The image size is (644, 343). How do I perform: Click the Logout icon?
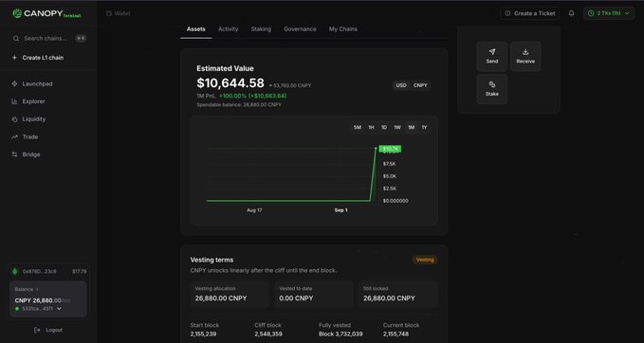tap(37, 330)
